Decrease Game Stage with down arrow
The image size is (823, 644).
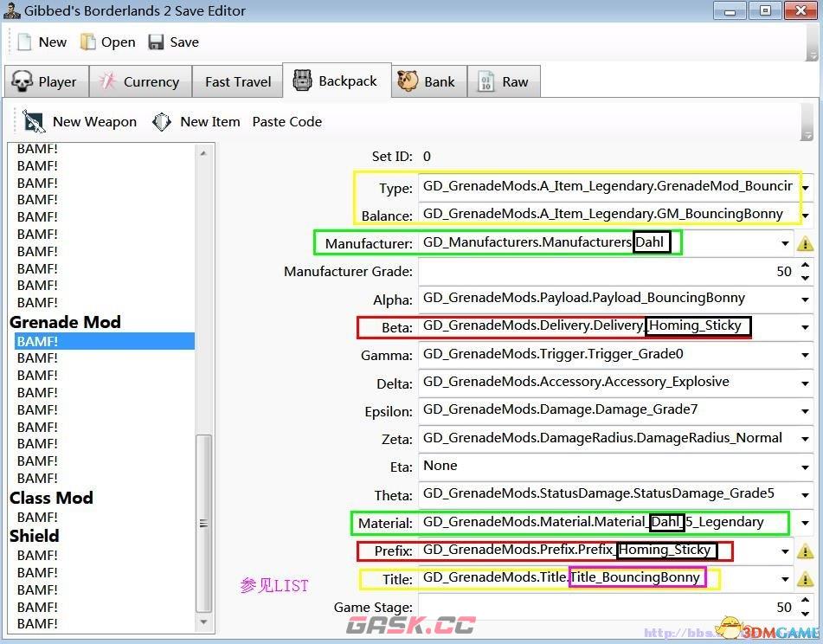click(805, 613)
